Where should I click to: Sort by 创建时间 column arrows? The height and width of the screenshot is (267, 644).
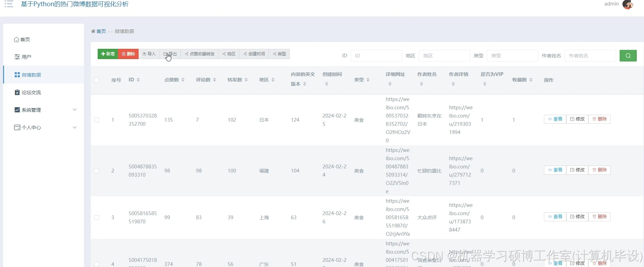click(327, 84)
